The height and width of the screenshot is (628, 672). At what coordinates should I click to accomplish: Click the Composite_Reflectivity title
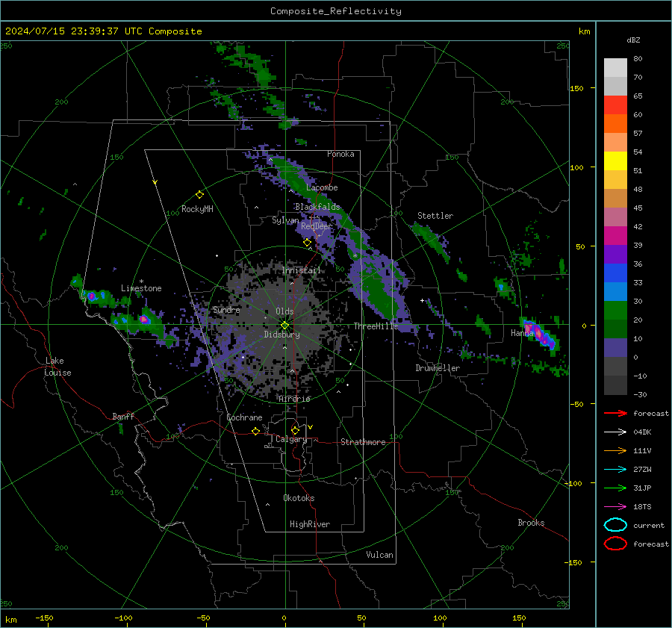(335, 11)
